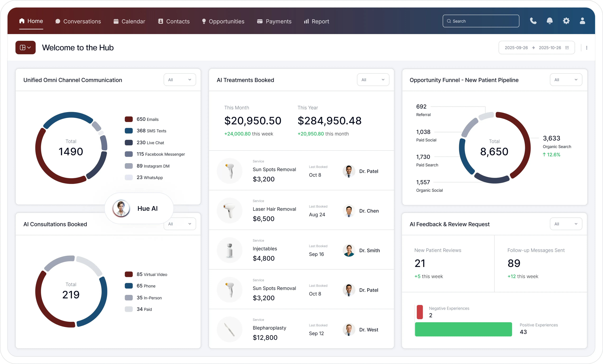Open the calendar icon in the date range selector
The width and height of the screenshot is (603, 364).
[567, 47]
